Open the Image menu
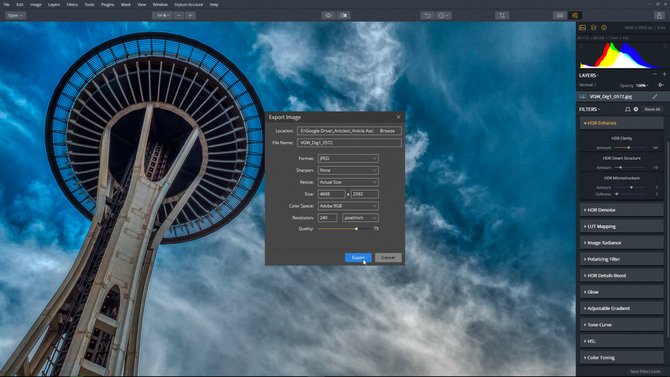Screen dimensions: 670x377 pos(35,4)
